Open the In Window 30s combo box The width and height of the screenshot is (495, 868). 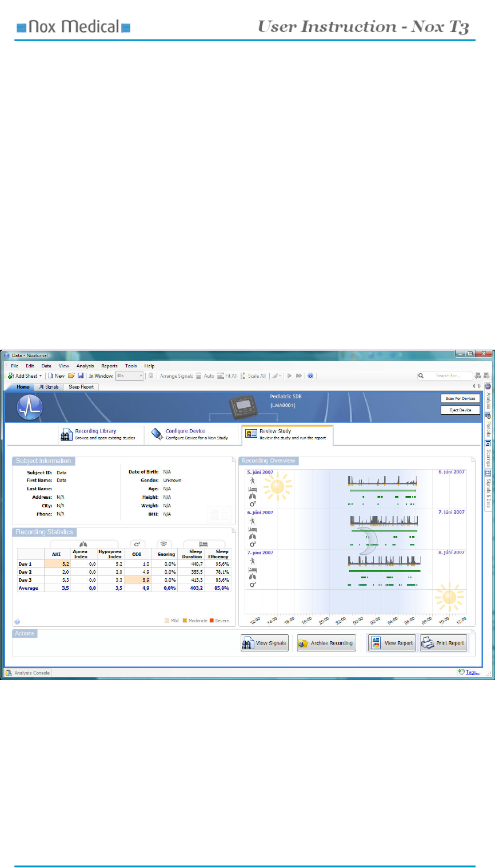click(x=129, y=376)
